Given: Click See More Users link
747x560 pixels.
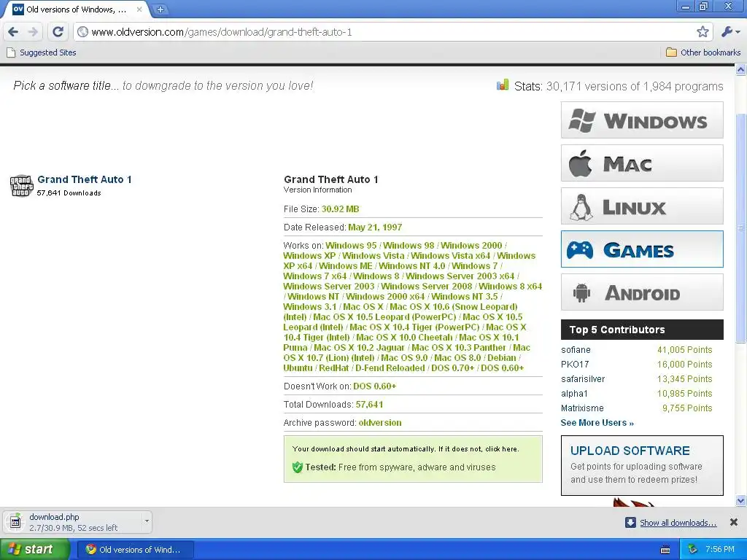Looking at the screenshot, I should pos(597,423).
